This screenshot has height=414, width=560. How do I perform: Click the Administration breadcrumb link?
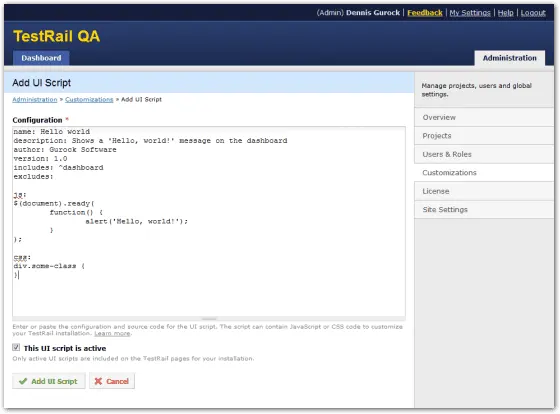(35, 99)
